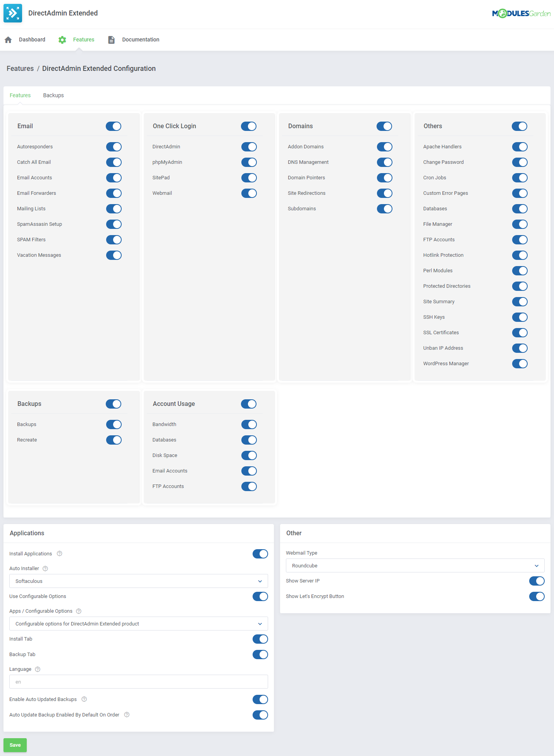
Task: Toggle Disk Space usage switch
Action: [249, 455]
